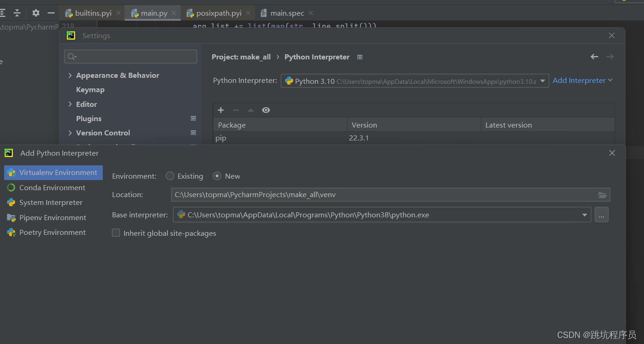644x344 pixels.
Task: Toggle show early releases eye icon
Action: click(x=266, y=110)
